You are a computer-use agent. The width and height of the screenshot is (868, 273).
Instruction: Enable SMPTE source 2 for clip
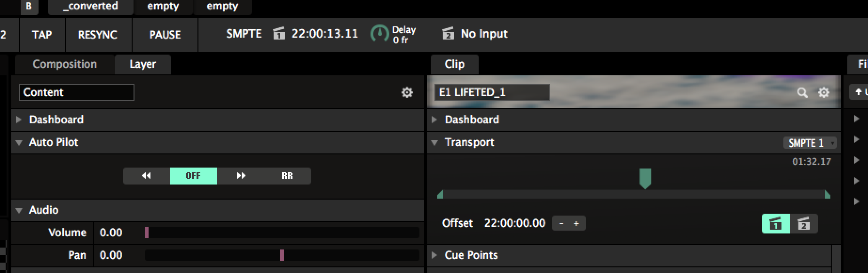(804, 224)
